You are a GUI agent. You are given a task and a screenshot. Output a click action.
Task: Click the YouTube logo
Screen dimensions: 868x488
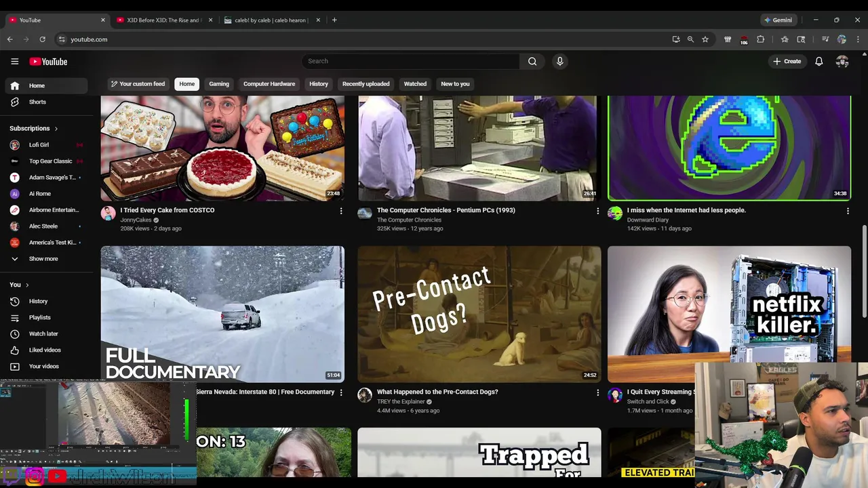point(48,62)
